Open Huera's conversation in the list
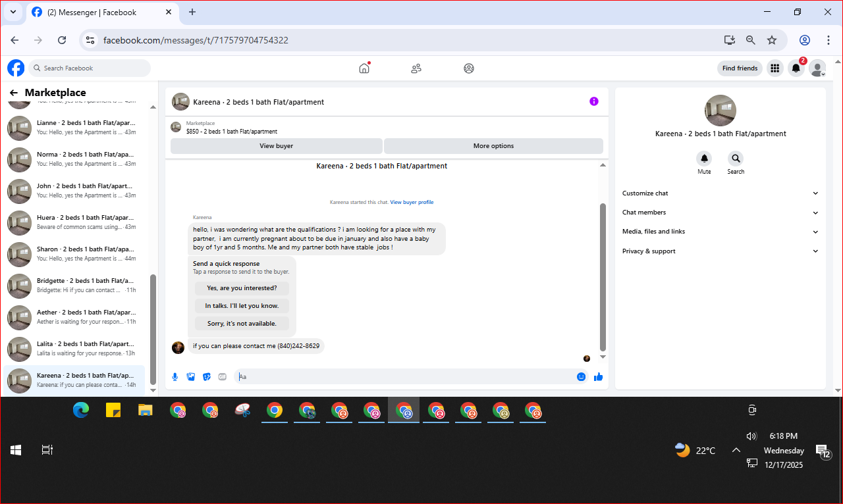The width and height of the screenshot is (843, 504). click(x=74, y=222)
